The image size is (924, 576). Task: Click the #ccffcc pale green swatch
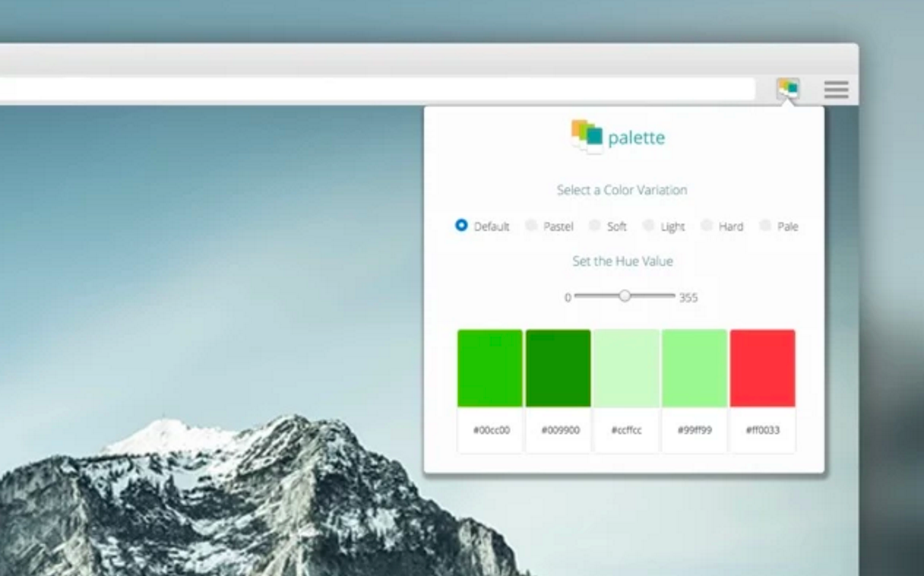pyautogui.click(x=626, y=368)
